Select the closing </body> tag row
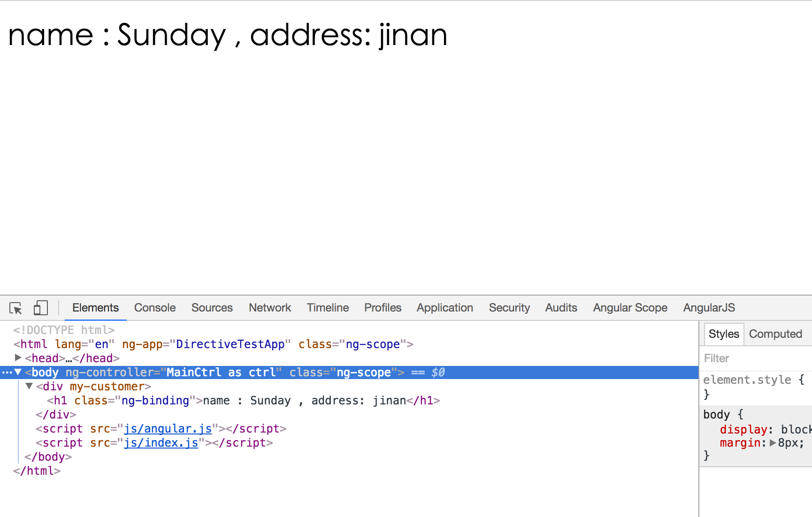This screenshot has width=812, height=517. coord(48,457)
